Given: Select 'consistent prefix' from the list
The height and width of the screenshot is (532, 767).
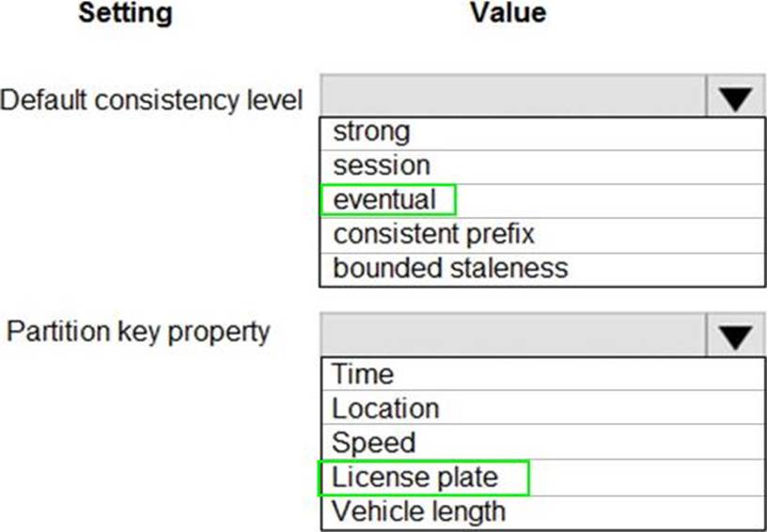Looking at the screenshot, I should coord(433,233).
